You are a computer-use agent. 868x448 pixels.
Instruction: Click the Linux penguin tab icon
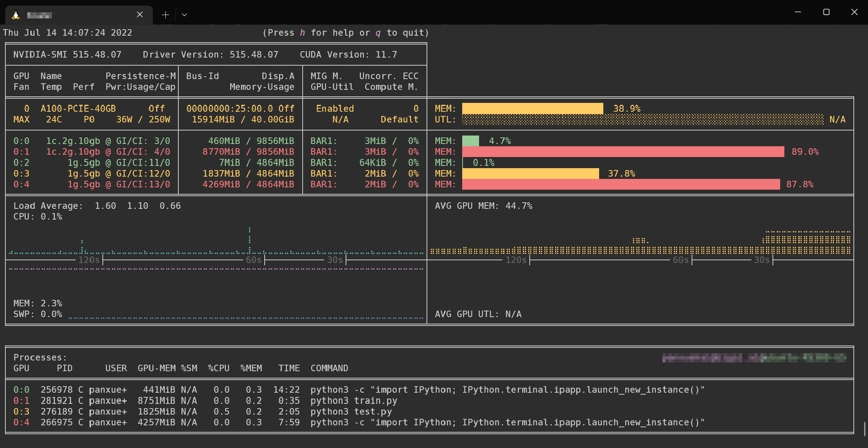point(16,15)
